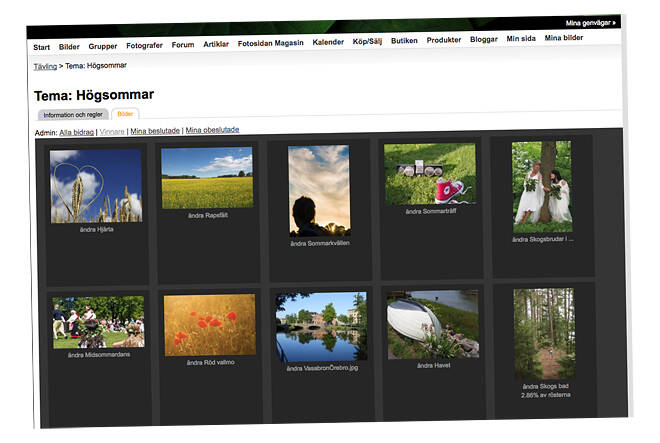Screen dimensions: 660x443
Task: Open the Röd vallmo poppy photo
Action: click(x=209, y=325)
